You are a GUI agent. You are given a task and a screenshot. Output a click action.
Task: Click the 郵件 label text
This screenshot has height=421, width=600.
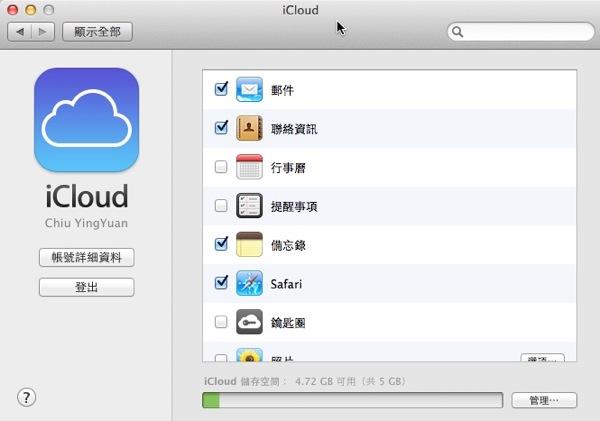(282, 90)
